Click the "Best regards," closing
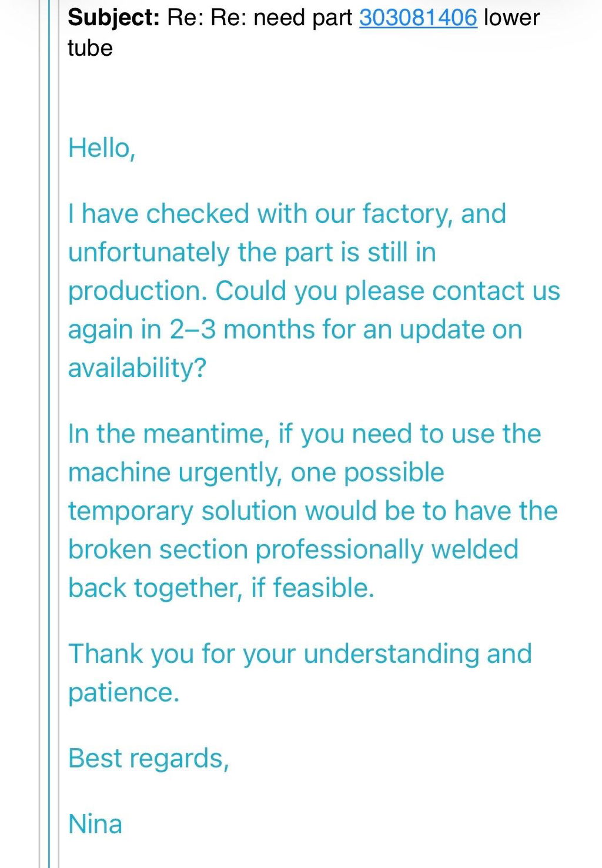 click(148, 759)
